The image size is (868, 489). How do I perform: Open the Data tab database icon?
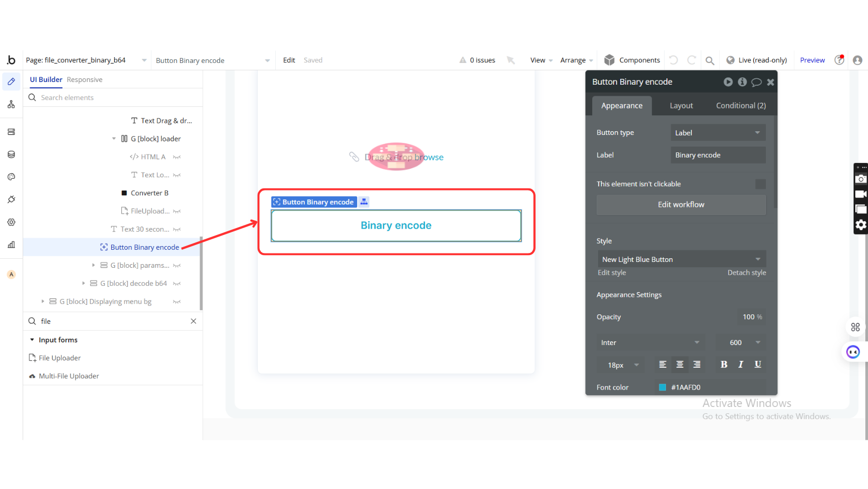coord(11,155)
